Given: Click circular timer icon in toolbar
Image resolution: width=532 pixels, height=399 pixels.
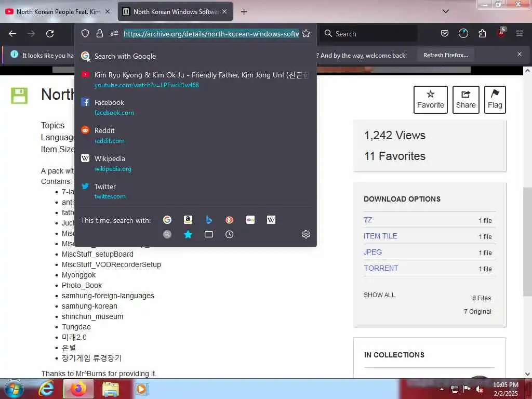Looking at the screenshot, I should 463,33.
